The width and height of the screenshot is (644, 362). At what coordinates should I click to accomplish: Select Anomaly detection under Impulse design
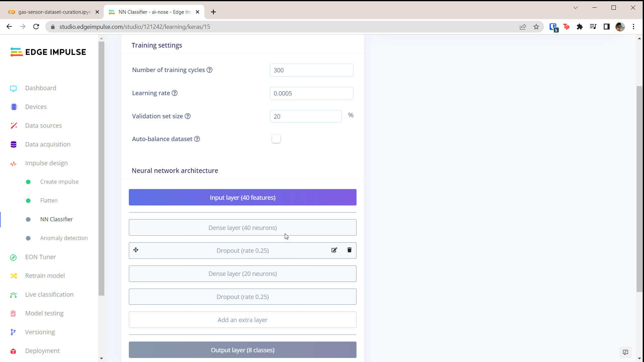pyautogui.click(x=64, y=238)
